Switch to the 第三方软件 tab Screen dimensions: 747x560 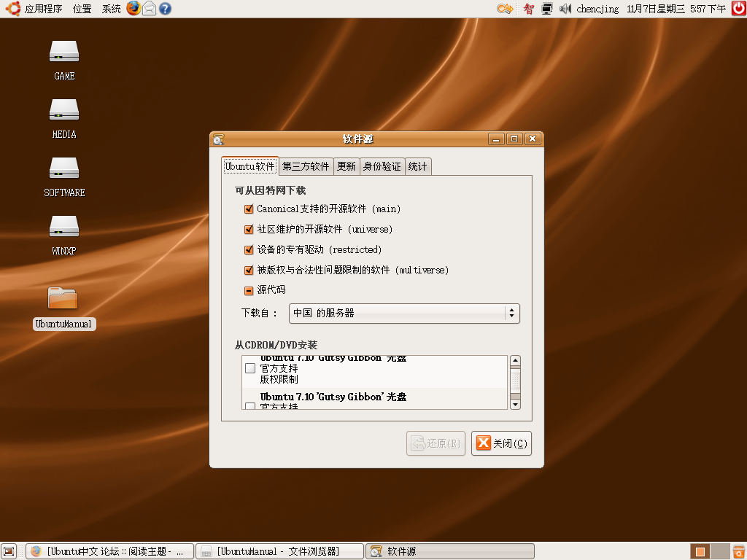click(306, 167)
